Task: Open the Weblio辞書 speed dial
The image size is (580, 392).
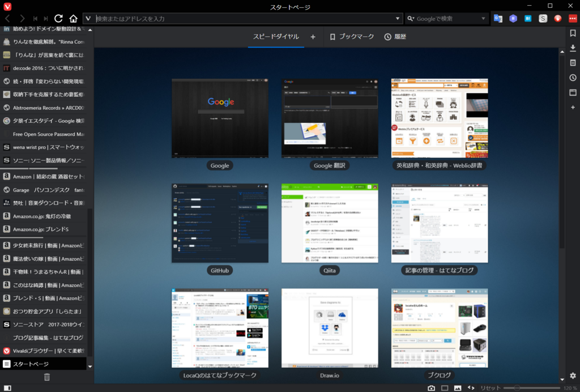Action: 440,118
